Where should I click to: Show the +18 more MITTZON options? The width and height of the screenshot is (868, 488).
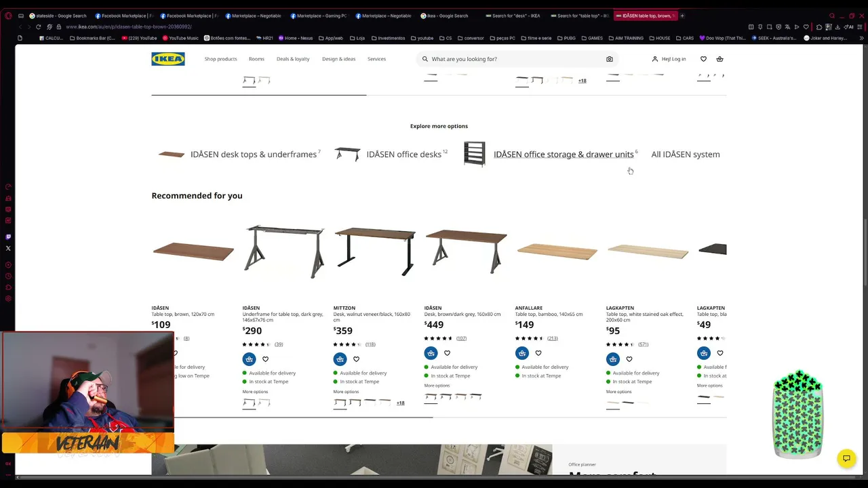(x=400, y=403)
